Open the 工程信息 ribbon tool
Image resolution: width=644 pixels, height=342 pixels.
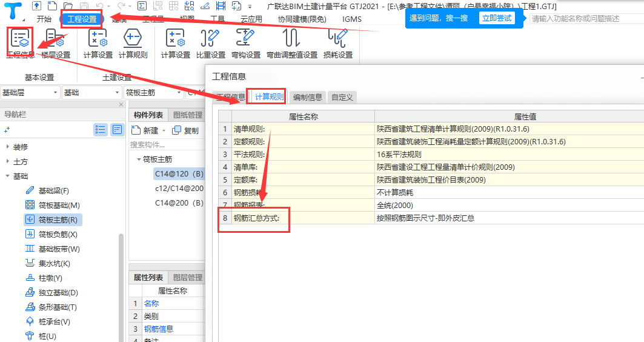click(x=20, y=44)
